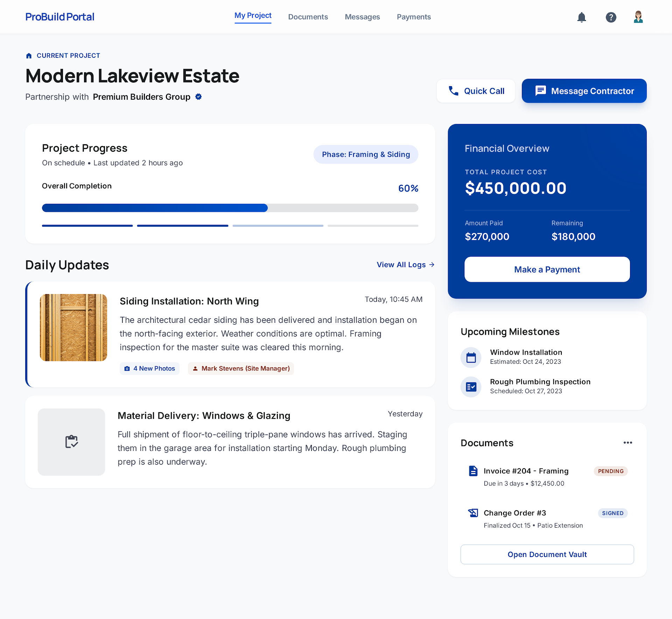Open the siding wood thumbnail image
Screen dimensions: 672x619
click(73, 328)
